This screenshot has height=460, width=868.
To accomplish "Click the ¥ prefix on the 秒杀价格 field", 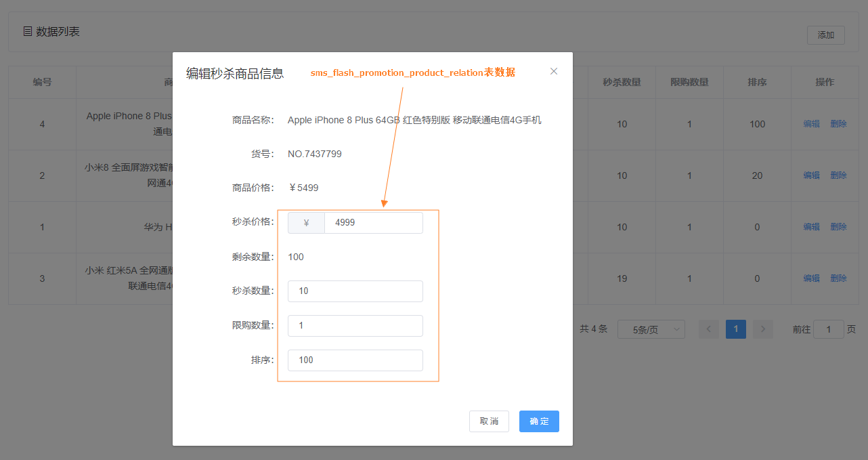I will (306, 222).
